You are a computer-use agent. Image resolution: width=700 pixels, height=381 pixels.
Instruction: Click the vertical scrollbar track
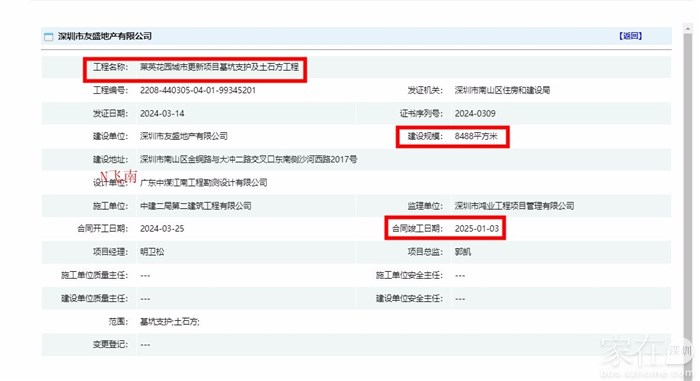688,188
